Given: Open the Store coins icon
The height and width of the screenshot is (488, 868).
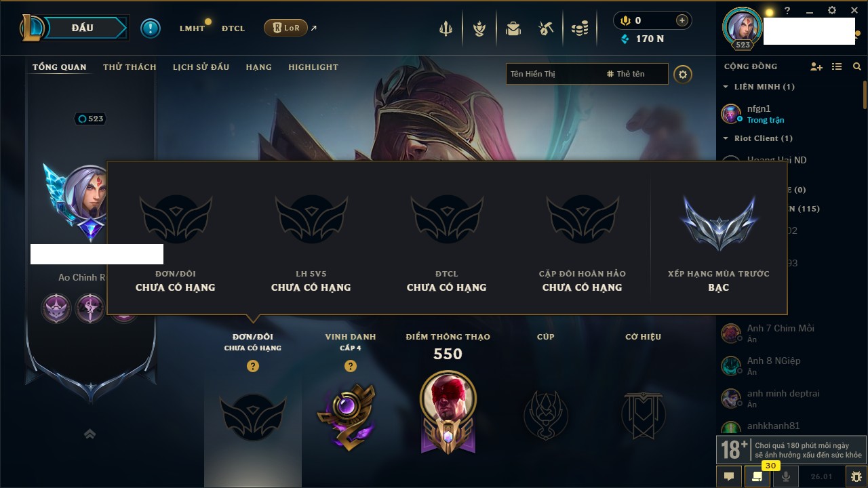Looking at the screenshot, I should [x=579, y=28].
